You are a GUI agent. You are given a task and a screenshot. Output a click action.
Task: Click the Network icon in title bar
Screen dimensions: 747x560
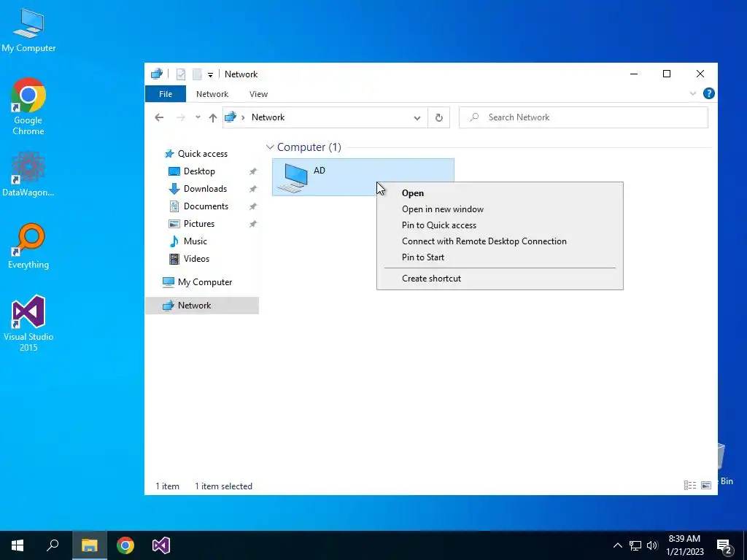[x=157, y=74]
